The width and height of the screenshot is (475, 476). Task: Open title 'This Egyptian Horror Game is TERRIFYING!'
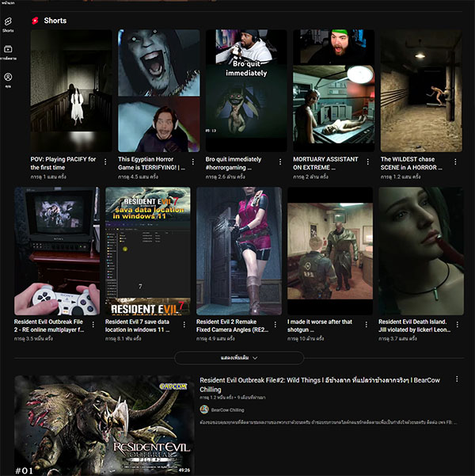coord(151,163)
